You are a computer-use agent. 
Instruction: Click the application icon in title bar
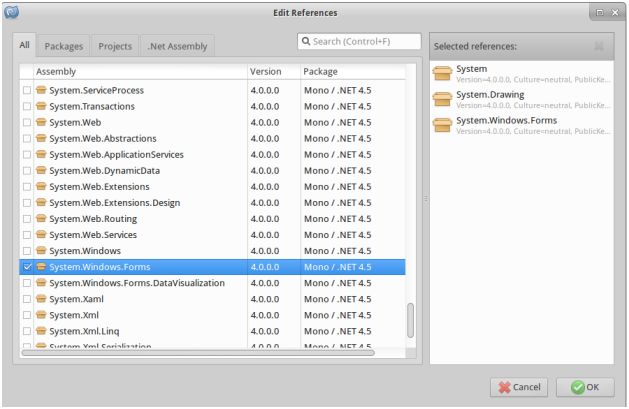(12, 12)
